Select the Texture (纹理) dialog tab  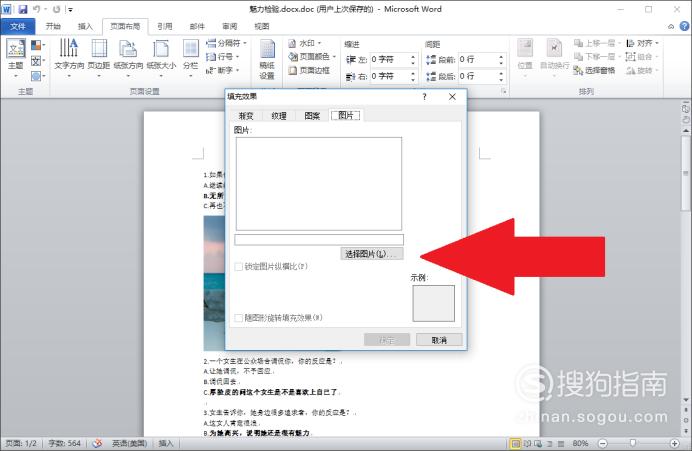pyautogui.click(x=279, y=116)
